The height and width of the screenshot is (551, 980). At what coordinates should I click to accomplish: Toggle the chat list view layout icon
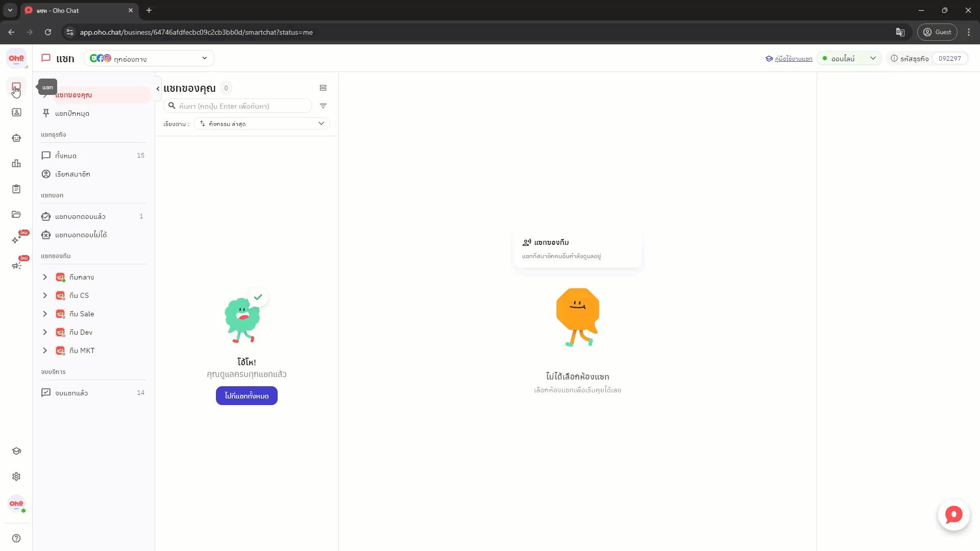[x=323, y=88]
